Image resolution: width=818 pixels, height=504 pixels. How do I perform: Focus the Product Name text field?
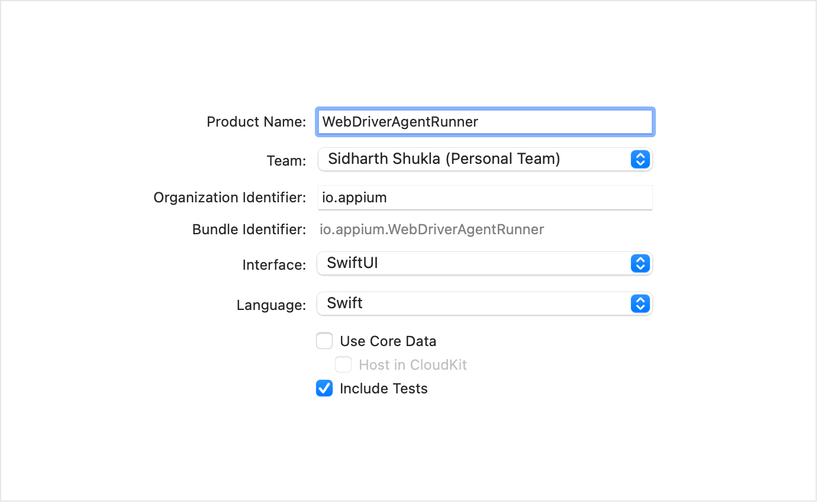(x=485, y=122)
